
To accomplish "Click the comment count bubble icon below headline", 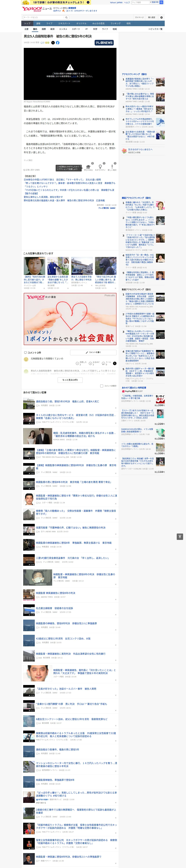I will coord(42,43).
